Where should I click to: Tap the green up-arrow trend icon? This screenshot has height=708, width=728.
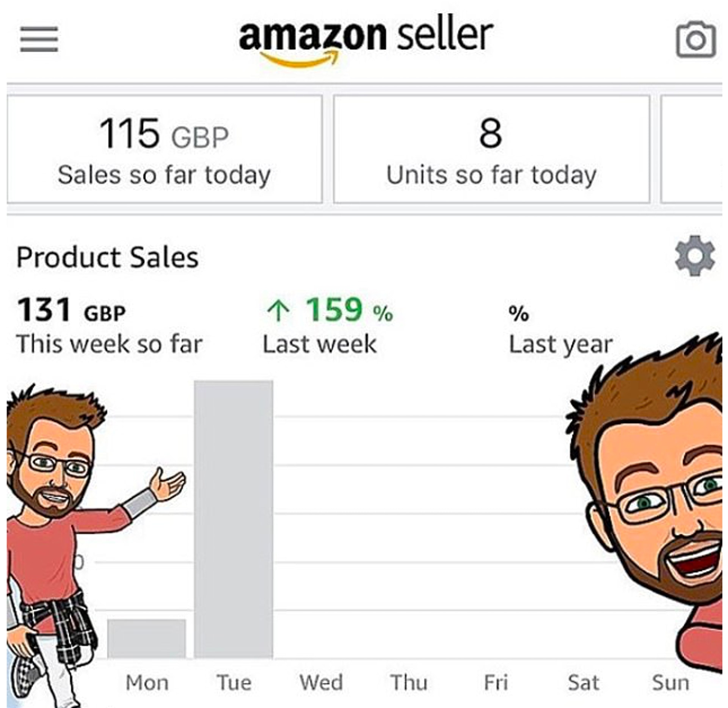coord(279,312)
